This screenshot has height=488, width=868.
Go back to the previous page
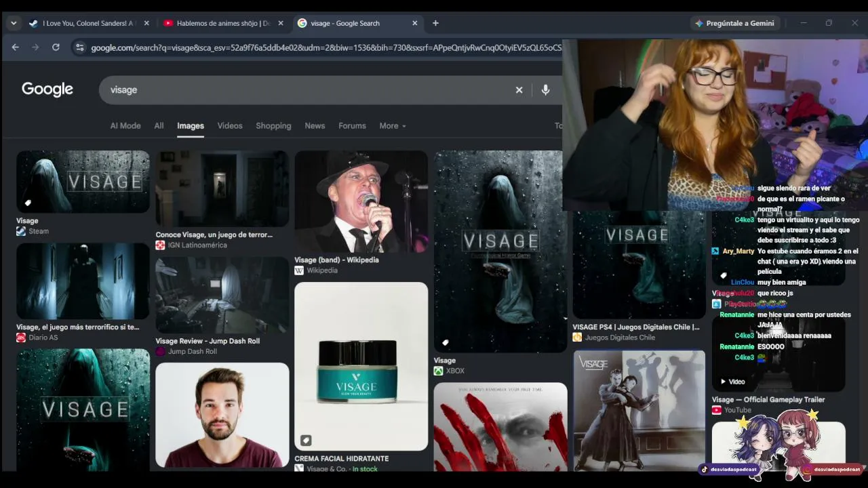(15, 47)
